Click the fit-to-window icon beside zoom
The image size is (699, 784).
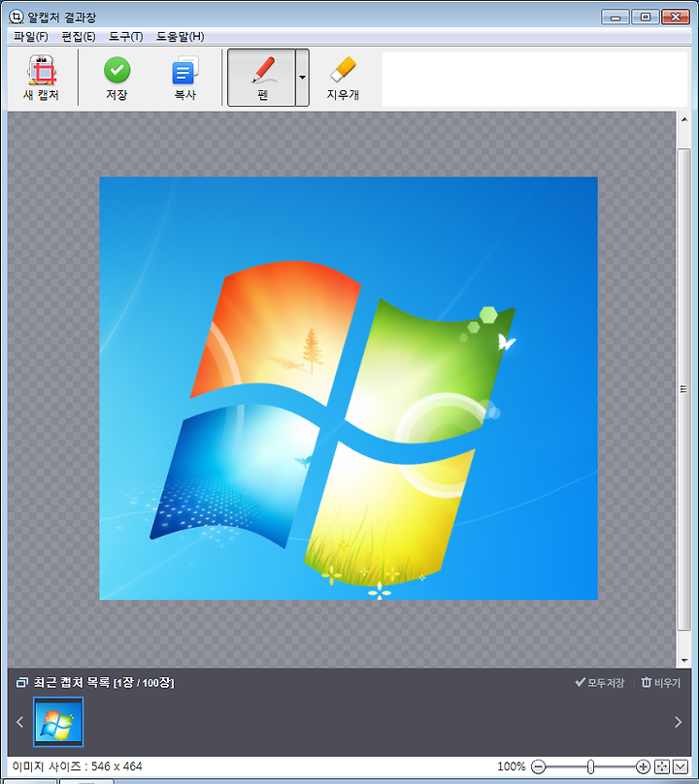662,767
